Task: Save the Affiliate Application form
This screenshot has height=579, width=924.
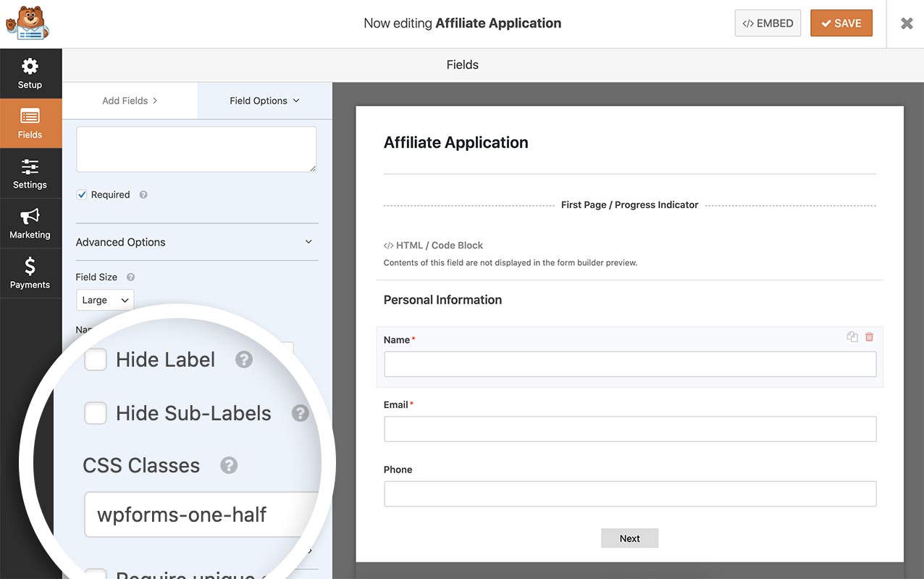Action: coord(841,22)
